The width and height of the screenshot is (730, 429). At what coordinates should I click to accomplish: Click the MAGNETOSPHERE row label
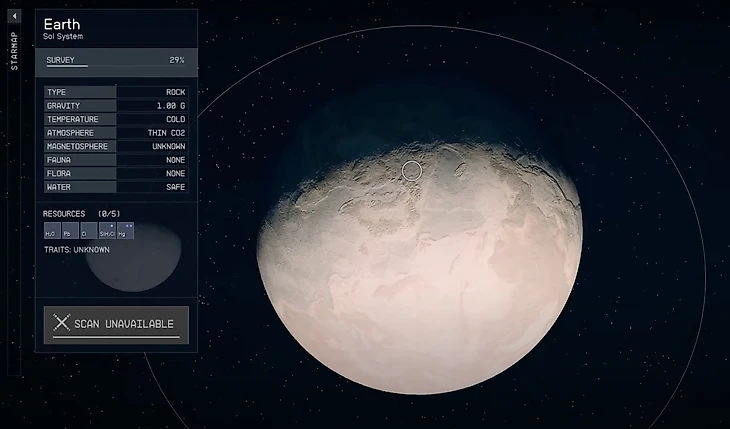click(77, 146)
